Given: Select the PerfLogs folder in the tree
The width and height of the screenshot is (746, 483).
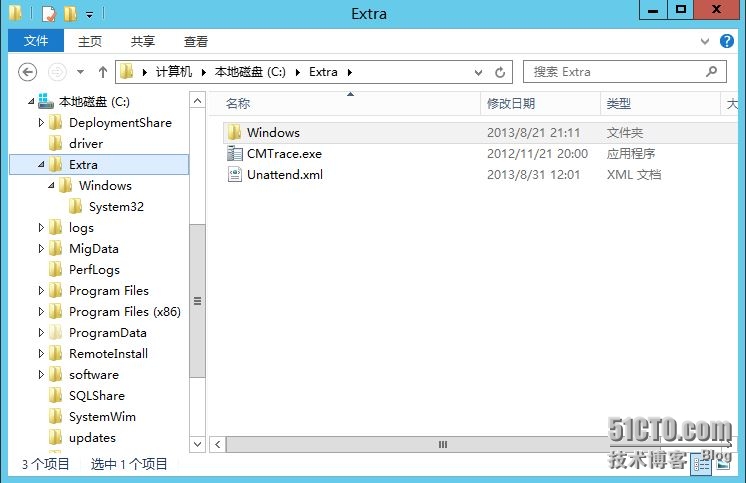Looking at the screenshot, I should 94,269.
